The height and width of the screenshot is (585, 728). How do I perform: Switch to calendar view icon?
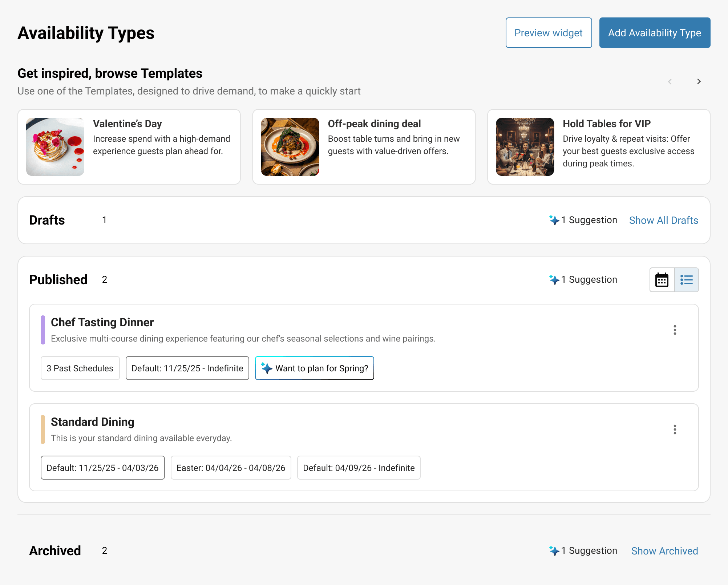tap(662, 280)
